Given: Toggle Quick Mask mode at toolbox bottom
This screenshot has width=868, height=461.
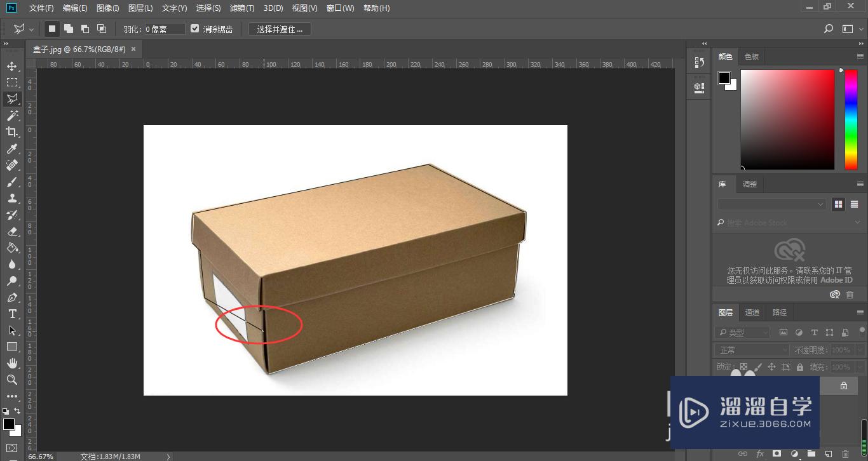Looking at the screenshot, I should [x=11, y=448].
